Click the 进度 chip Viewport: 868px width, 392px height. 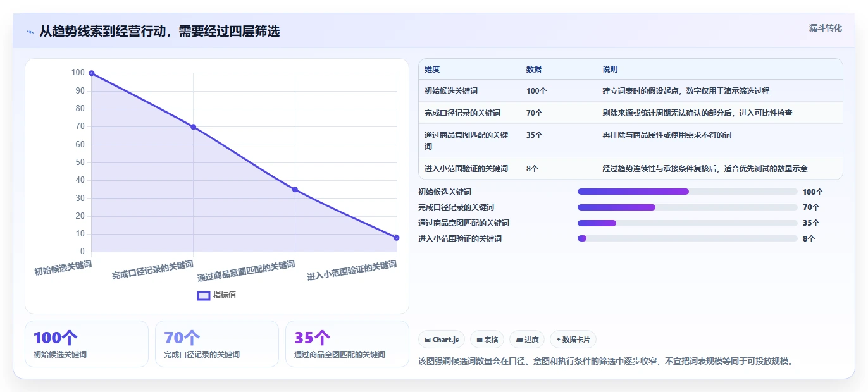click(x=527, y=340)
